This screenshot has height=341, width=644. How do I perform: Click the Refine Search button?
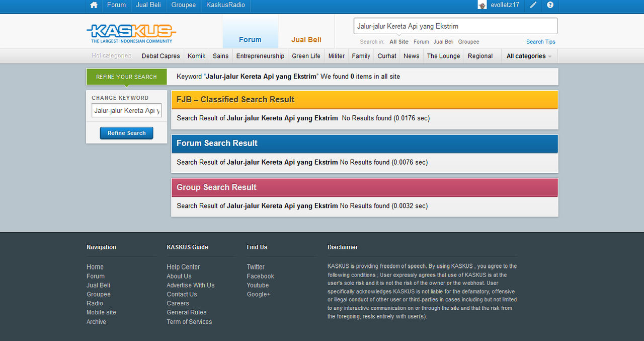(x=127, y=133)
